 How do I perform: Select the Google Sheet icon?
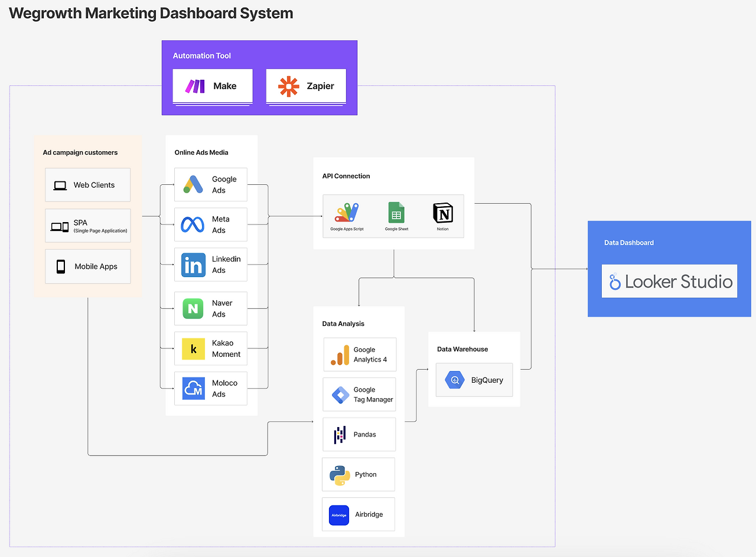(396, 213)
